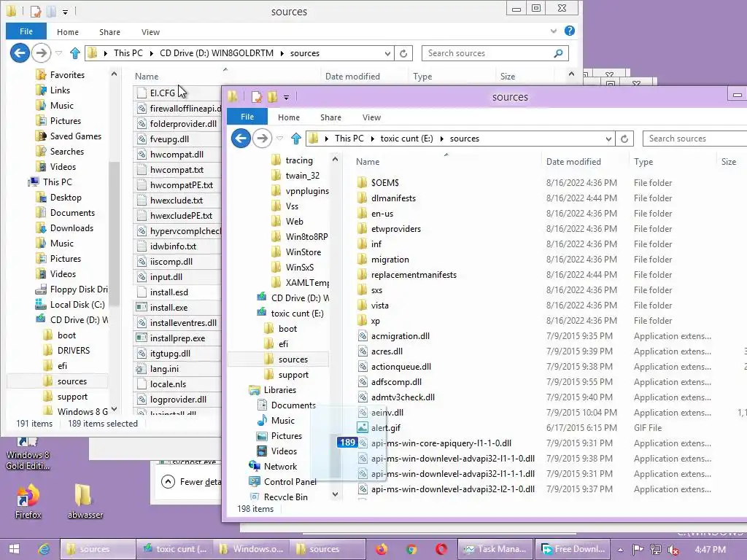Click Back arrow in front sources window
Screen dimensions: 747x560
(x=241, y=139)
